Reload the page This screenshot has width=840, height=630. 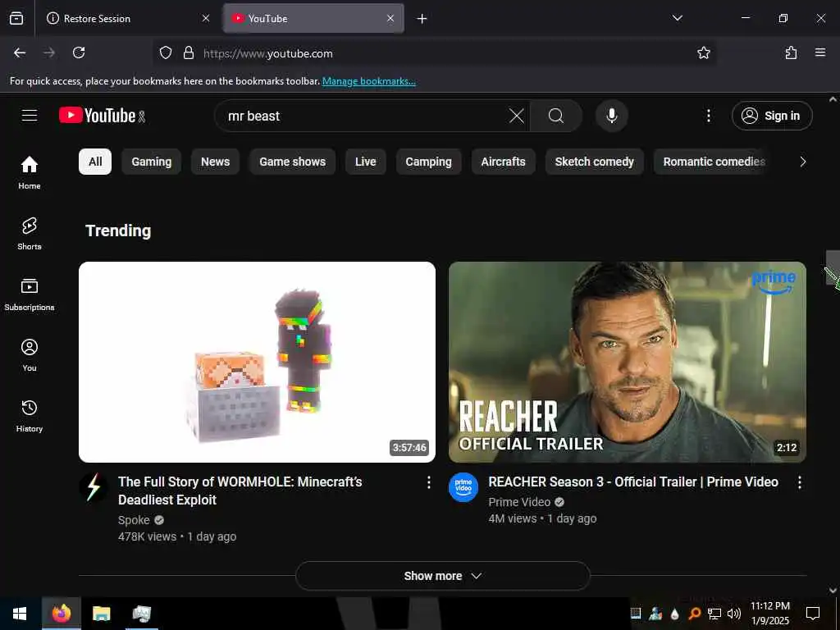79,52
